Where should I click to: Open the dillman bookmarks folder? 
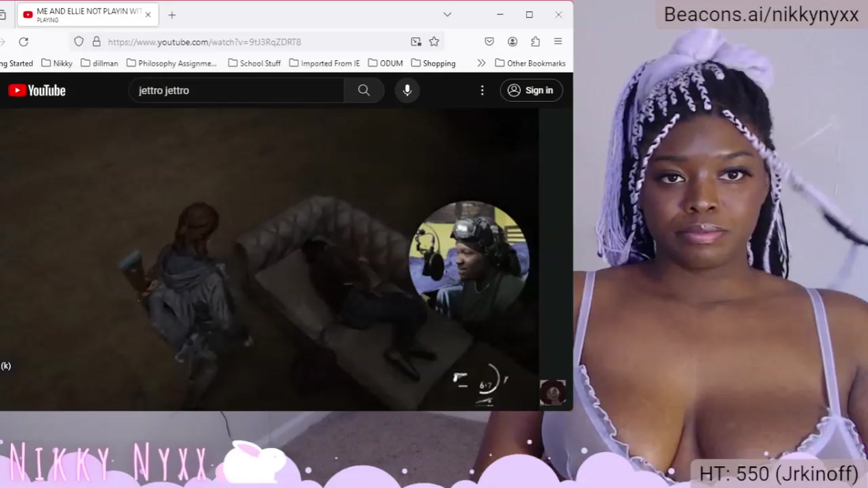tap(99, 63)
